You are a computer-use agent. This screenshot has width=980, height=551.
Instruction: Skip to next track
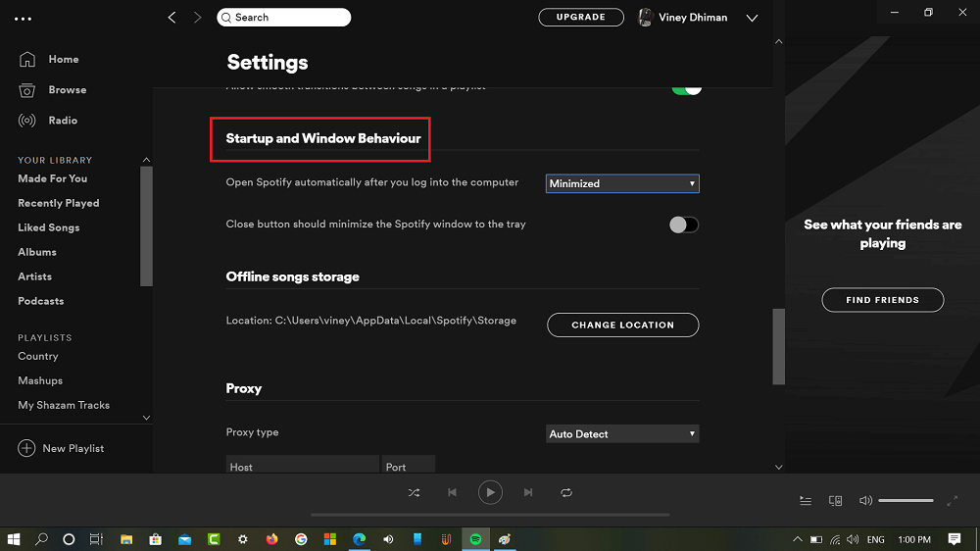(x=528, y=493)
